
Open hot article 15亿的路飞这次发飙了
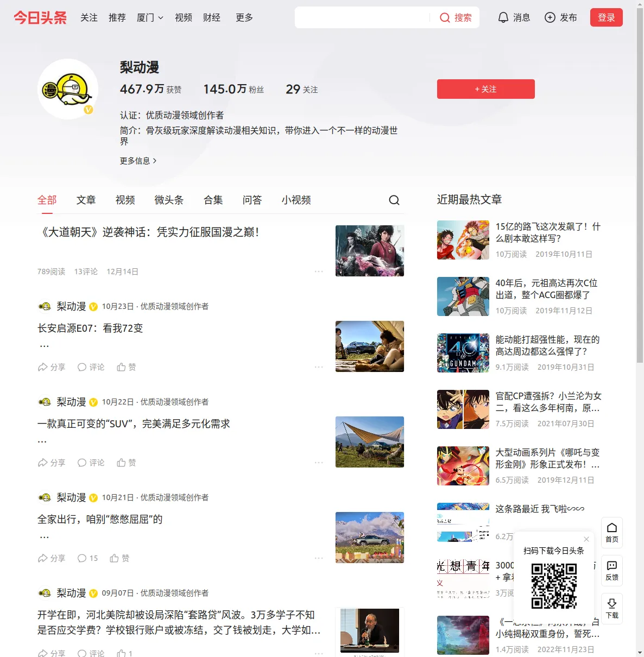(x=548, y=232)
